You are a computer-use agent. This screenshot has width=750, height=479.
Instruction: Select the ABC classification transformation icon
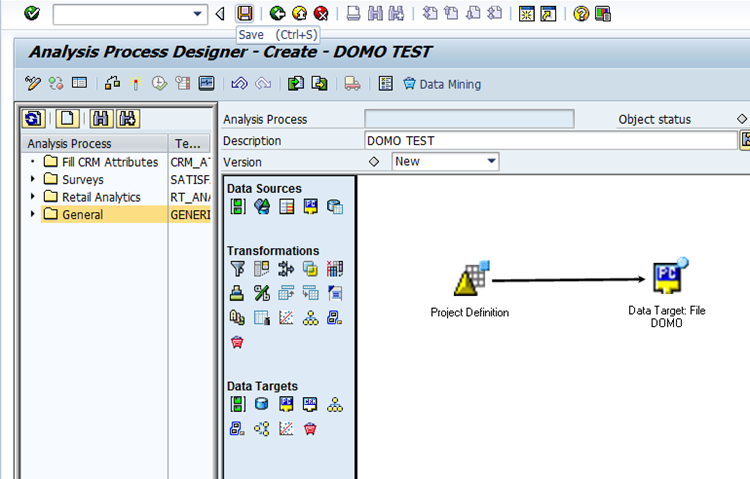coord(237,317)
